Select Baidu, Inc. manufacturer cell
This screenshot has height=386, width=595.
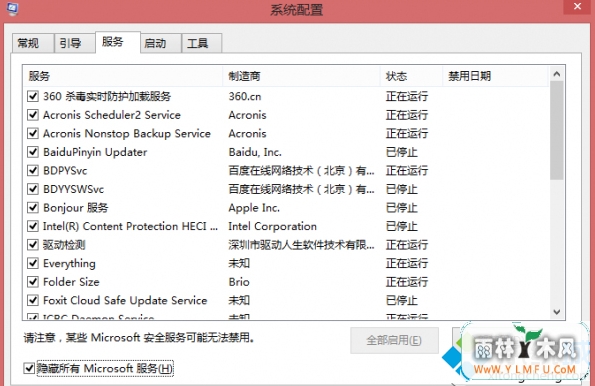point(255,152)
